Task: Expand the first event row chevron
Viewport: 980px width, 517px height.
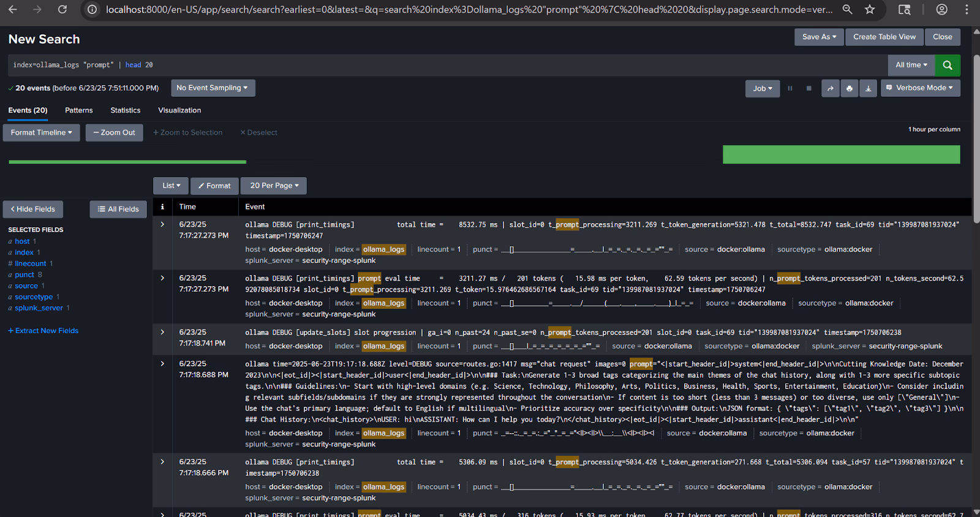Action: pos(162,225)
